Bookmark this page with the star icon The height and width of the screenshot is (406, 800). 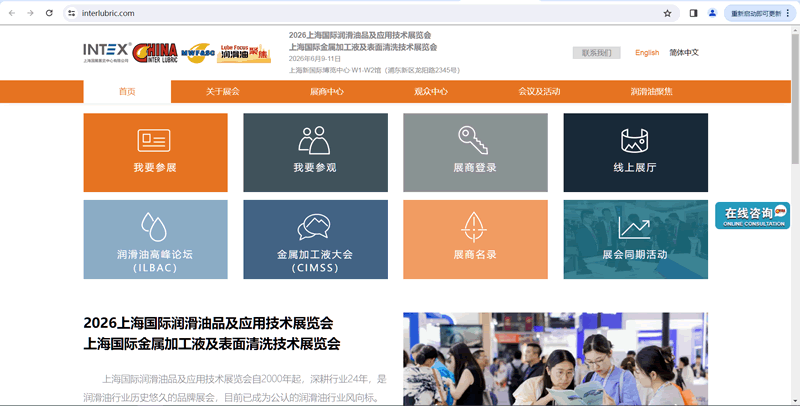pyautogui.click(x=667, y=13)
